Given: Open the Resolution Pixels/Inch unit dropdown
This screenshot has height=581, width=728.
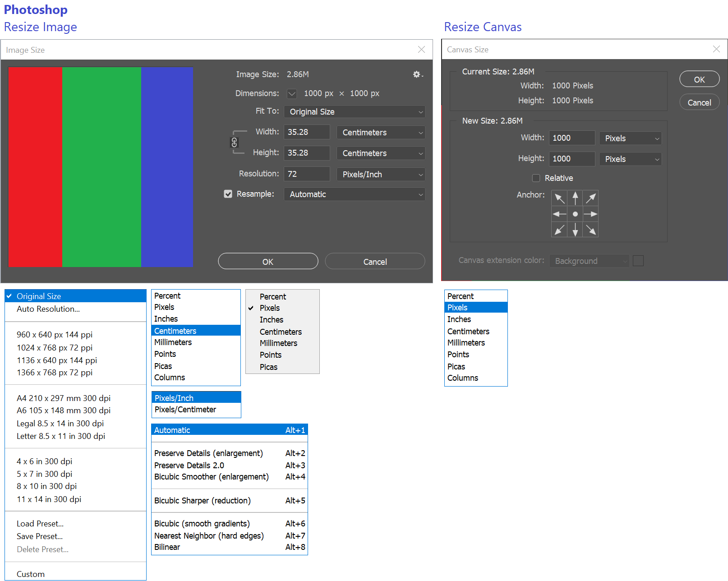Looking at the screenshot, I should [381, 175].
